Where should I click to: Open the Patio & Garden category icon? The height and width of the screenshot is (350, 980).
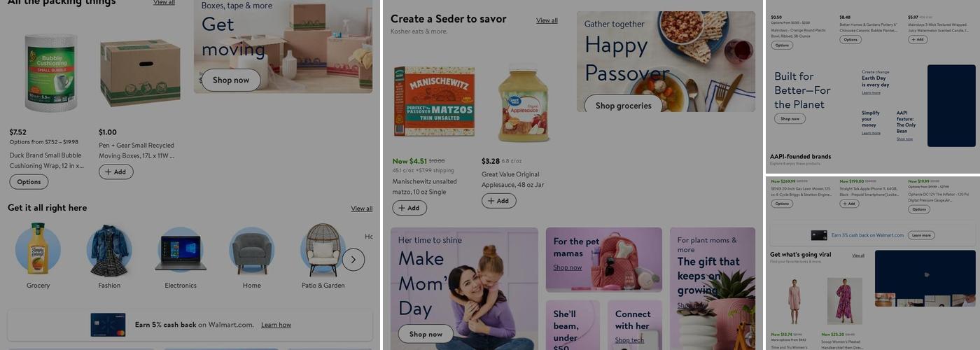323,250
